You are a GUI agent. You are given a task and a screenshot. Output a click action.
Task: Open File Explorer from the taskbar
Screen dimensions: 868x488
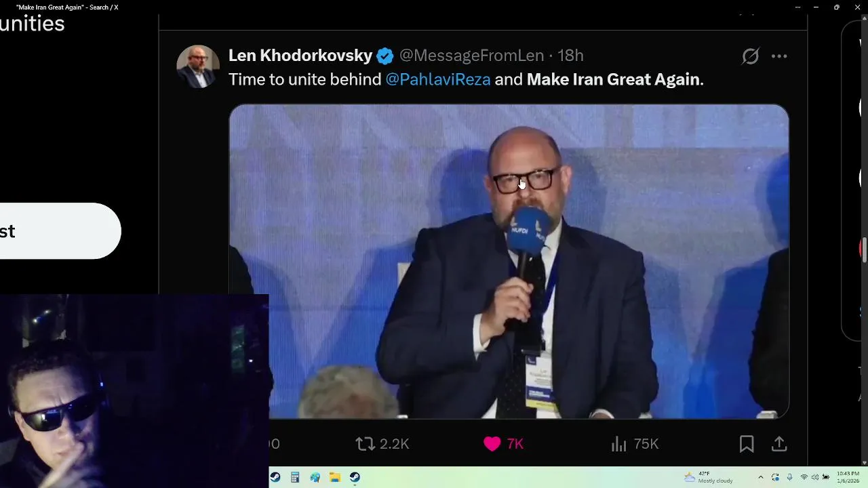point(335,477)
